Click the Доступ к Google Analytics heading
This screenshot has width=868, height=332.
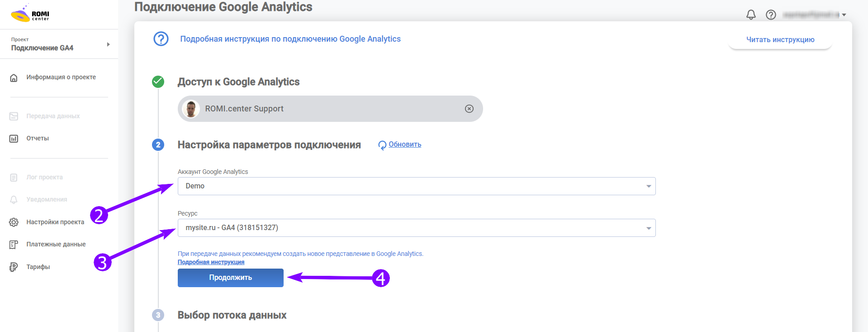(x=239, y=82)
